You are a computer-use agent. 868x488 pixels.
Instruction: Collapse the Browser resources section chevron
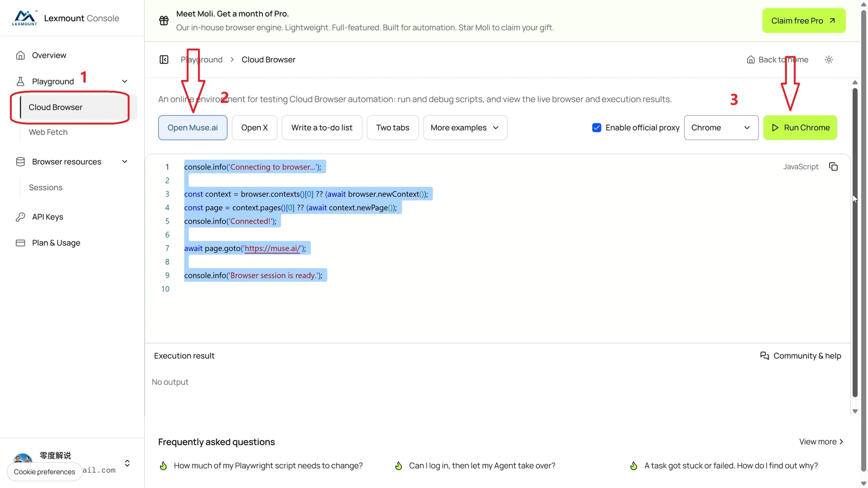pyautogui.click(x=125, y=162)
